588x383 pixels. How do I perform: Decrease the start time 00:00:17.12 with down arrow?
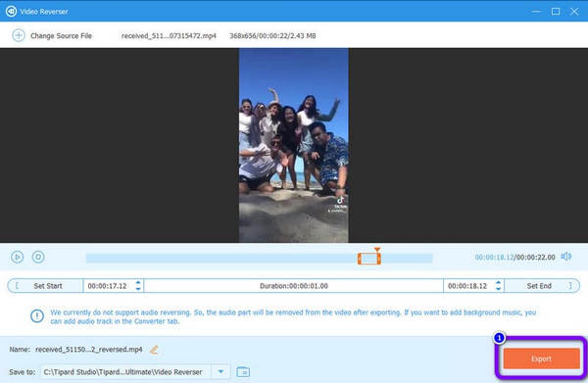tap(138, 289)
